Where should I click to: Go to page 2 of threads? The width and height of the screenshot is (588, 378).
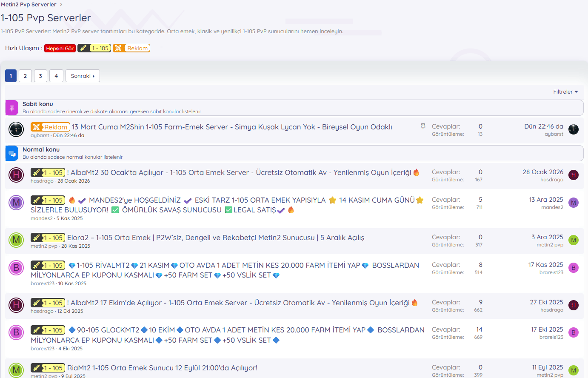(25, 76)
